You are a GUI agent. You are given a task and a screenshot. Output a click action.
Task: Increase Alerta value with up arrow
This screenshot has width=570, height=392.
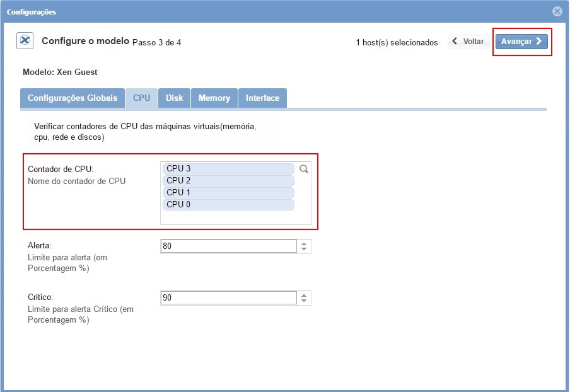point(304,243)
